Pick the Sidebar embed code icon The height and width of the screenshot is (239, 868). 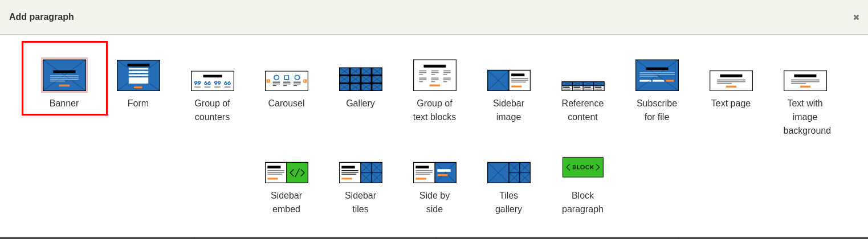tap(287, 172)
